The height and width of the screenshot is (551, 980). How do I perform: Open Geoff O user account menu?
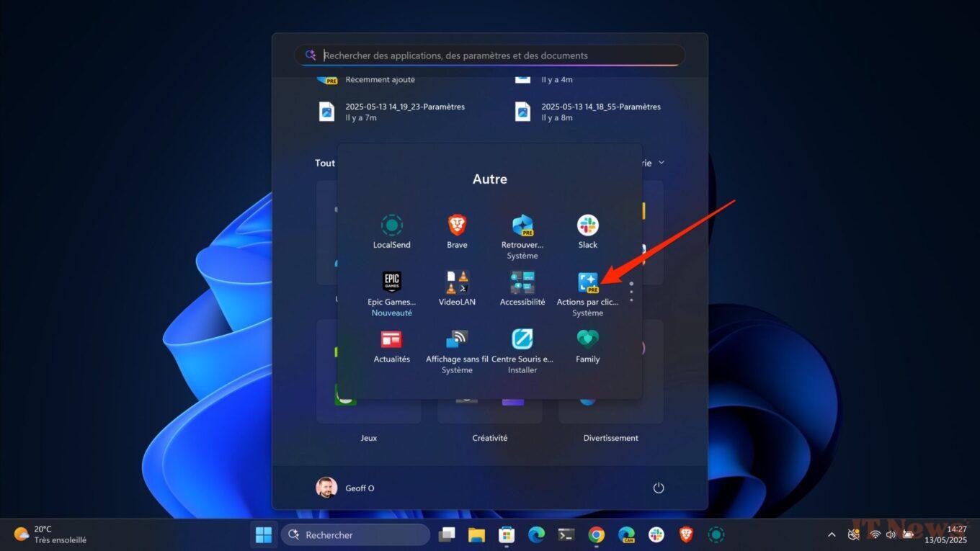click(x=345, y=488)
